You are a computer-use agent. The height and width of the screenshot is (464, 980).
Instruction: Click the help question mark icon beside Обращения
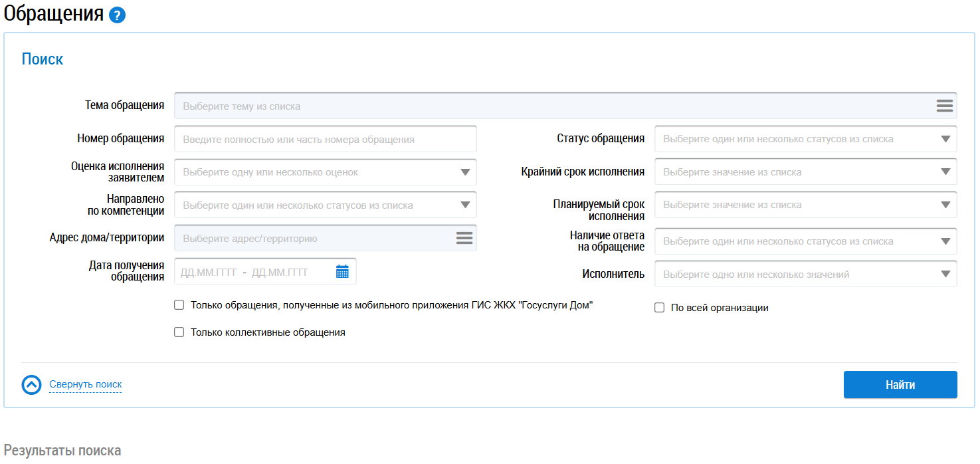point(118,15)
